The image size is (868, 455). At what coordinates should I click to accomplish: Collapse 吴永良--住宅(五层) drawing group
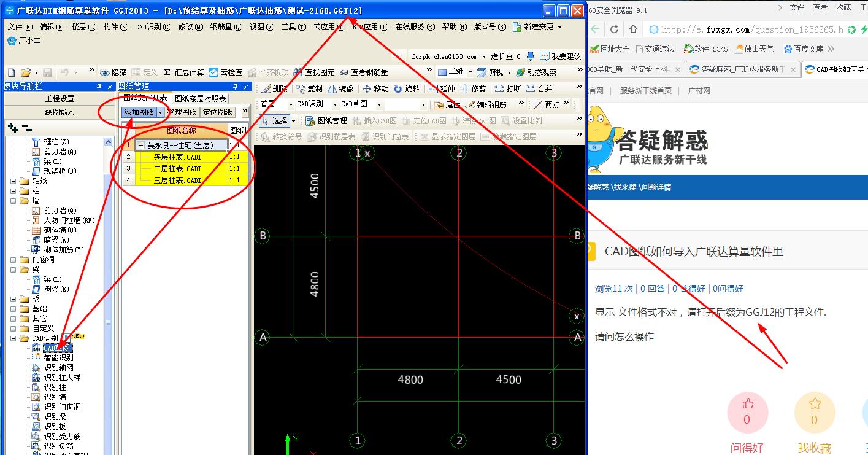tap(141, 146)
